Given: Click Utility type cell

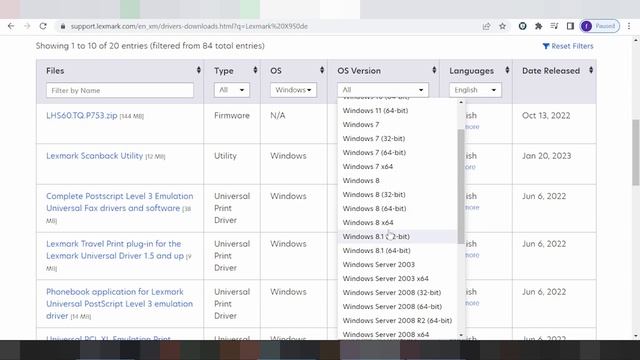Looking at the screenshot, I should pos(225,156).
